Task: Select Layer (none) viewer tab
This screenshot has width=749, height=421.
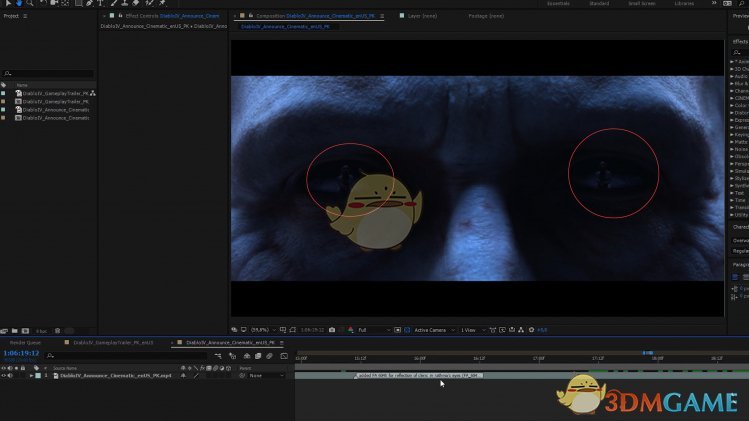Action: coord(422,16)
